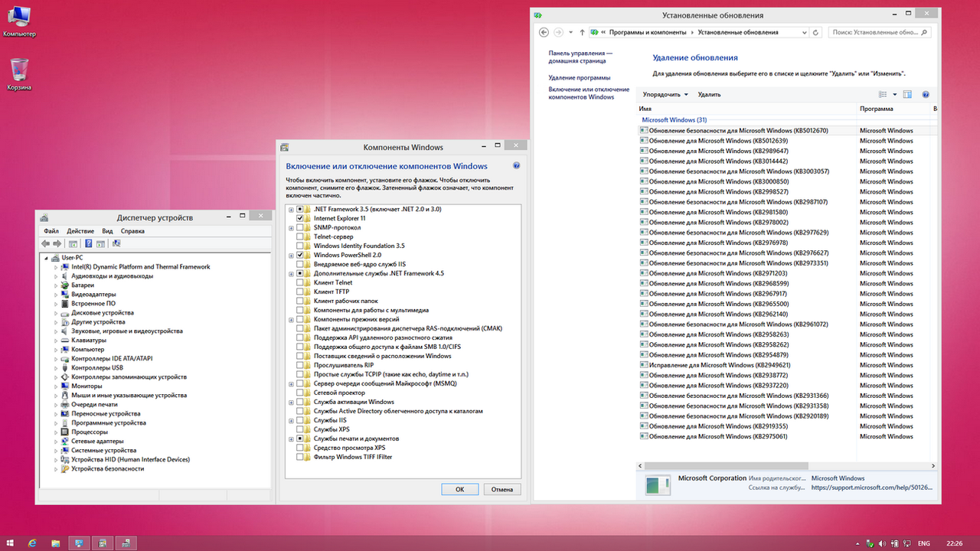
Task: Open Действие menu in Device Manager
Action: tap(80, 230)
